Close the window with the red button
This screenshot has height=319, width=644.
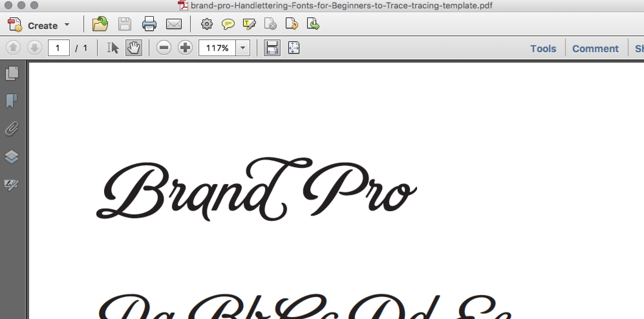(9, 5)
